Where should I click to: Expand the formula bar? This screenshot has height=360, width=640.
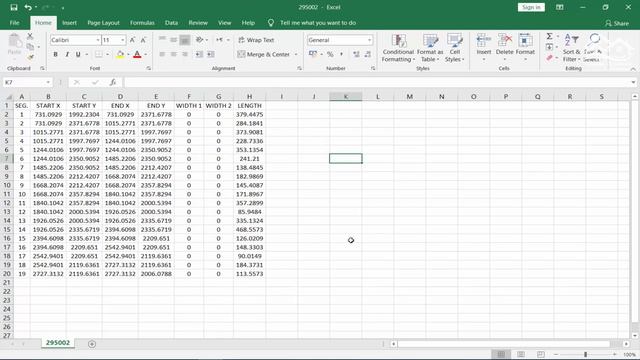633,82
